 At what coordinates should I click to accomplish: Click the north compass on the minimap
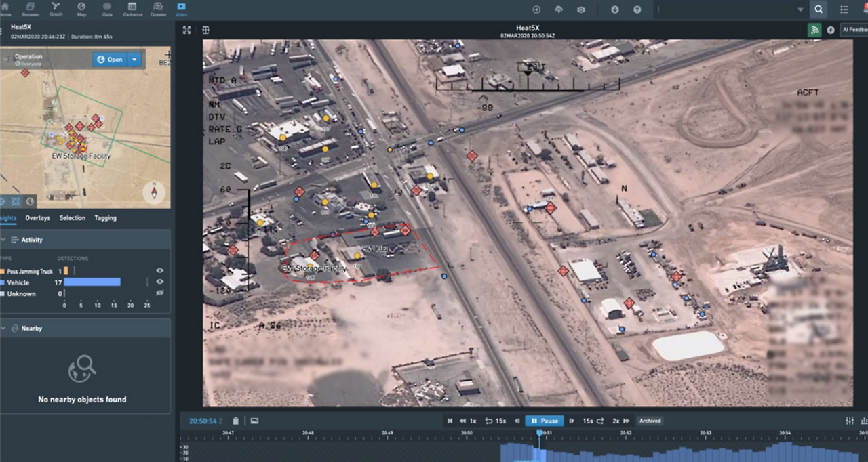[x=154, y=193]
